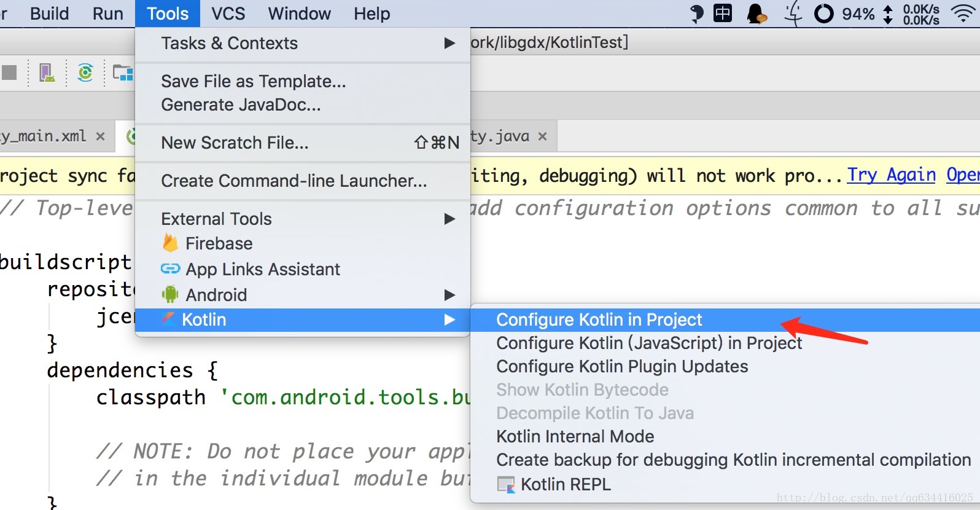Switch to the y_main.xml tab
Image resolution: width=980 pixels, height=510 pixels.
[x=44, y=136]
